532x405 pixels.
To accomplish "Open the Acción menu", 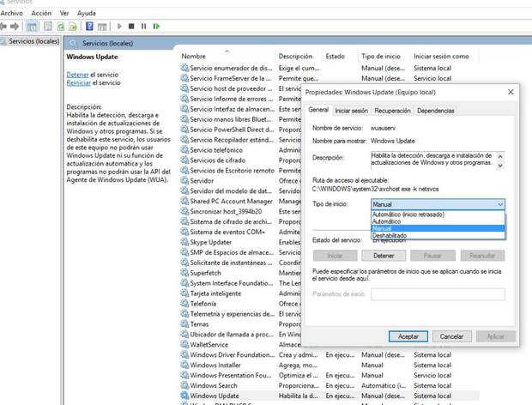I will [41, 13].
